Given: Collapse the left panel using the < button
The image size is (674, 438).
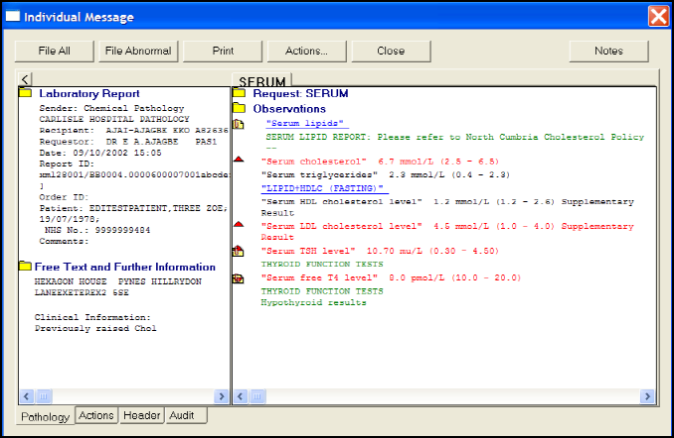Looking at the screenshot, I should pyautogui.click(x=25, y=79).
